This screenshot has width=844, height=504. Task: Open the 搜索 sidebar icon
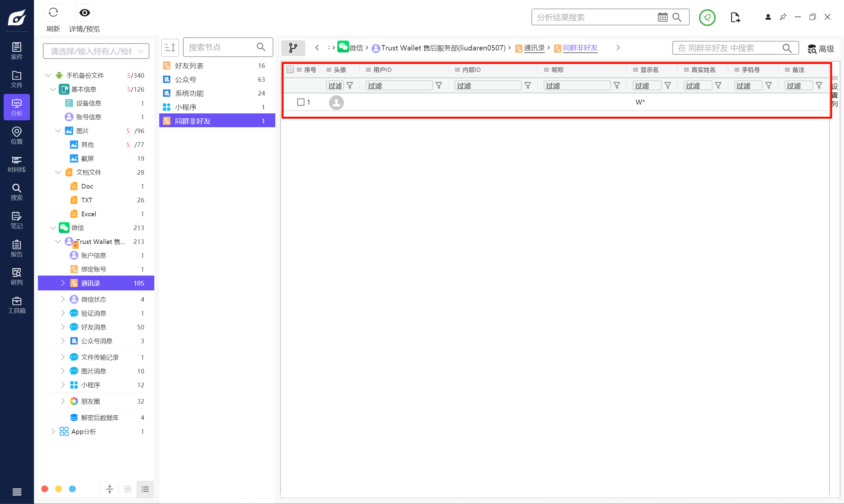pos(16,192)
